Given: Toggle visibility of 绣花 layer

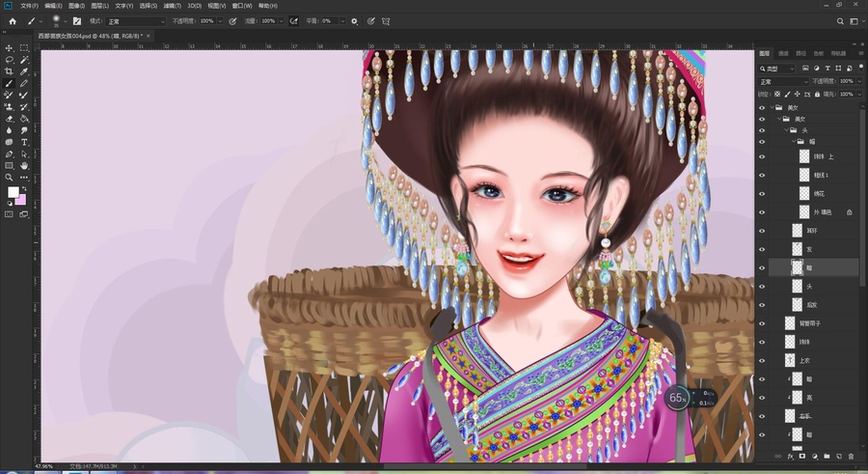Looking at the screenshot, I should click(762, 193).
